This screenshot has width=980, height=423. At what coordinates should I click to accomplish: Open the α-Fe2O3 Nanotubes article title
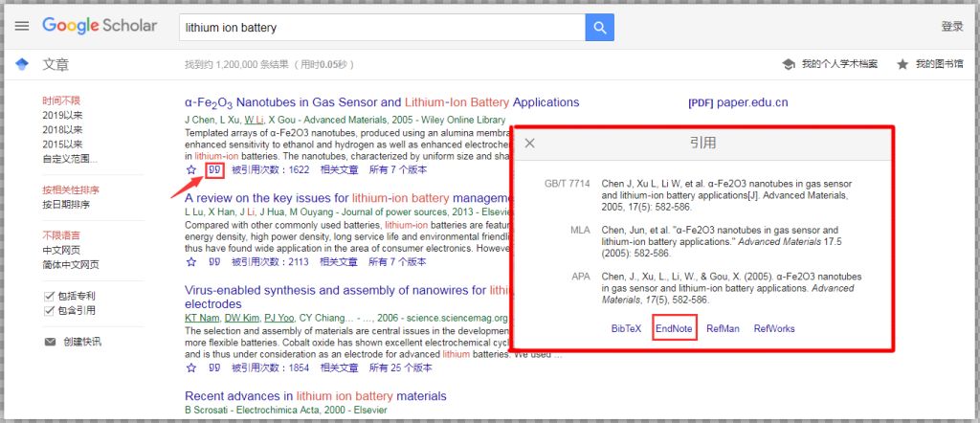(382, 103)
